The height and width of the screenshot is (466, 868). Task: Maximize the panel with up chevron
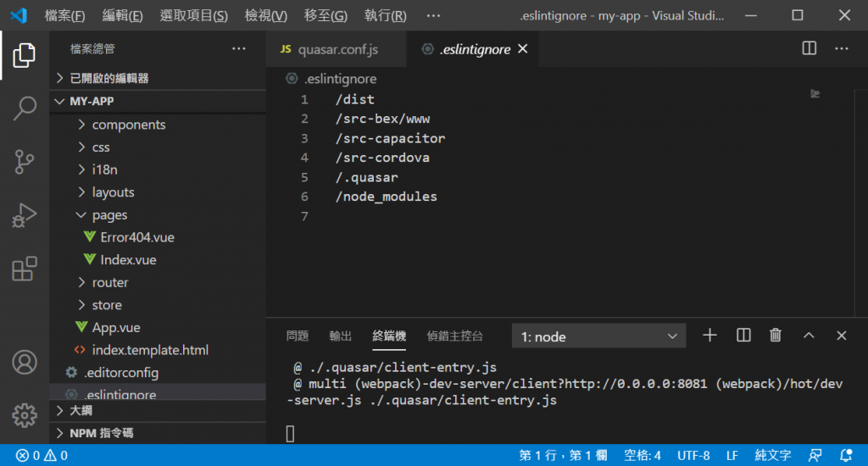pyautogui.click(x=809, y=336)
